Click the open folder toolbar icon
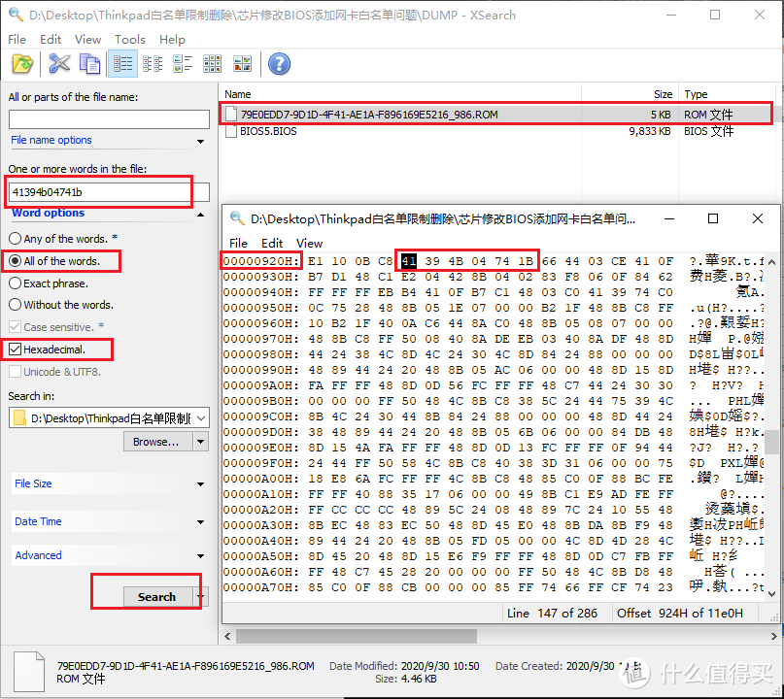This screenshot has width=784, height=699. [22, 64]
